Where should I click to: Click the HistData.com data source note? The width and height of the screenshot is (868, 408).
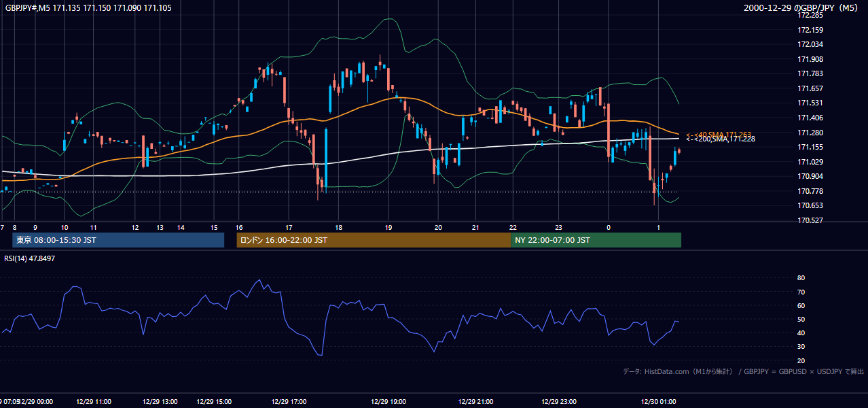coord(743,372)
